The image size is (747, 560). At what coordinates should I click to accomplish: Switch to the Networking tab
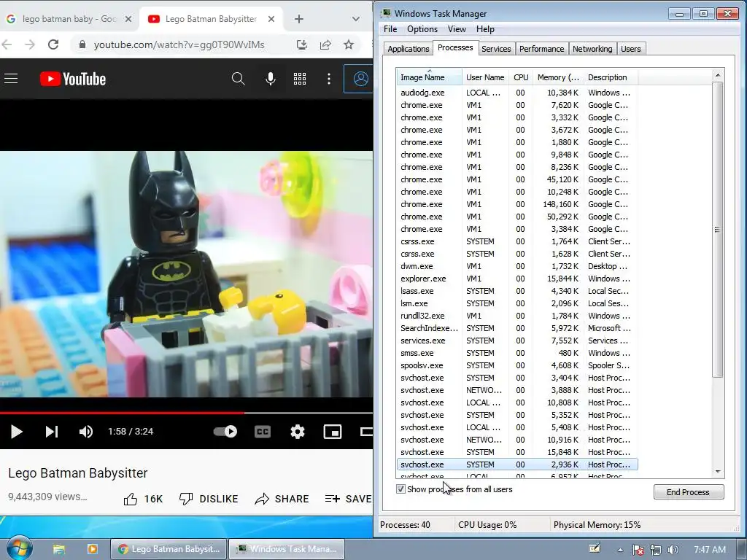point(592,49)
